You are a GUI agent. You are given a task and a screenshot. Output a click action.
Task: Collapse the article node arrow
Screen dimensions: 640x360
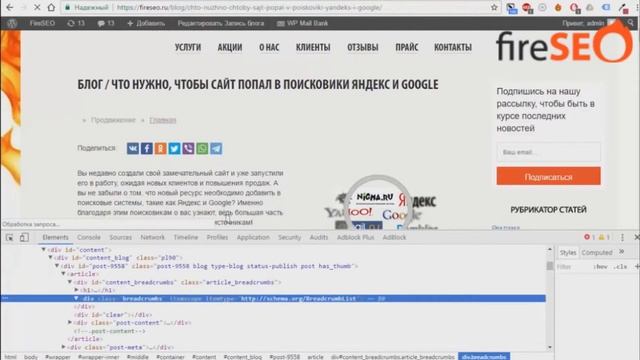(63, 274)
